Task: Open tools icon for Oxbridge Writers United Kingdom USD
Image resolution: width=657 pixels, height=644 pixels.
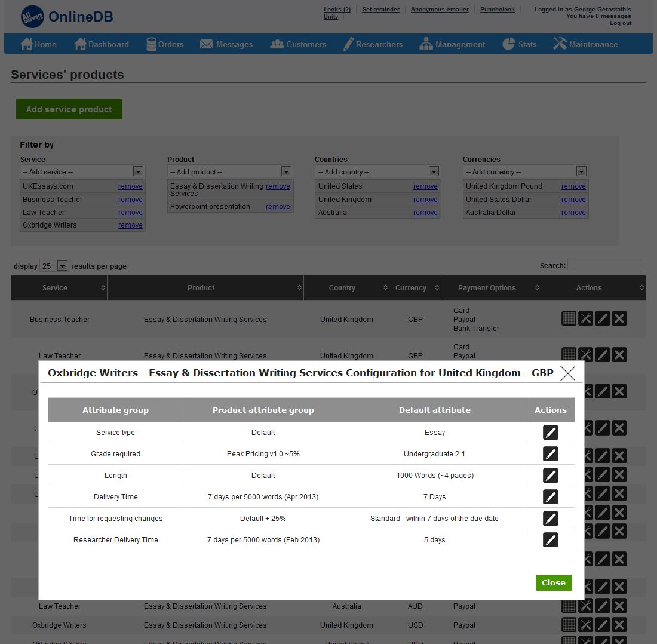Action: (585, 625)
